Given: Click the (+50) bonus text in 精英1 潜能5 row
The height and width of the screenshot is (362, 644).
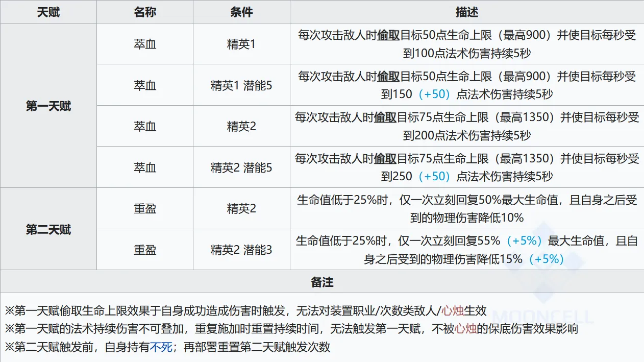Looking at the screenshot, I should (x=434, y=94).
